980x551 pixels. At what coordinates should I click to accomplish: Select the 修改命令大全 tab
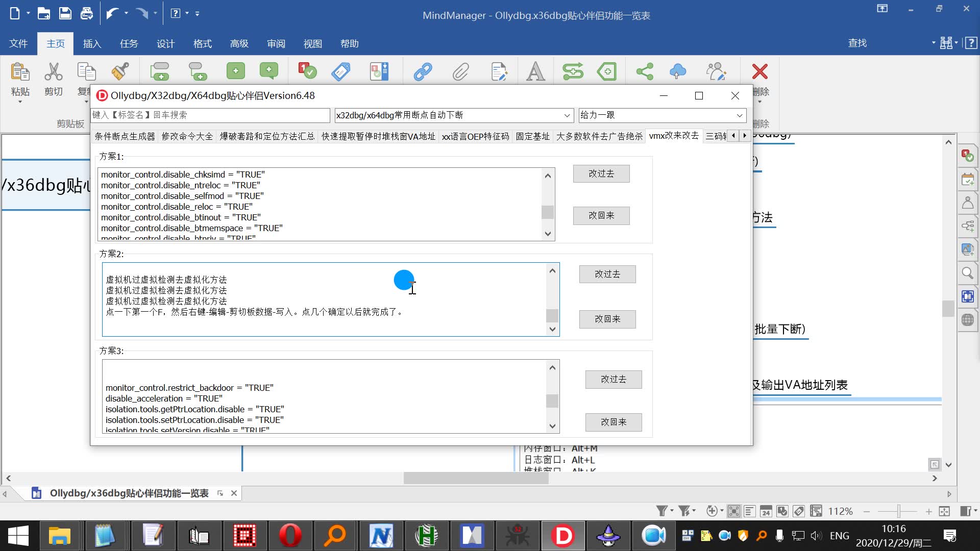coord(187,136)
